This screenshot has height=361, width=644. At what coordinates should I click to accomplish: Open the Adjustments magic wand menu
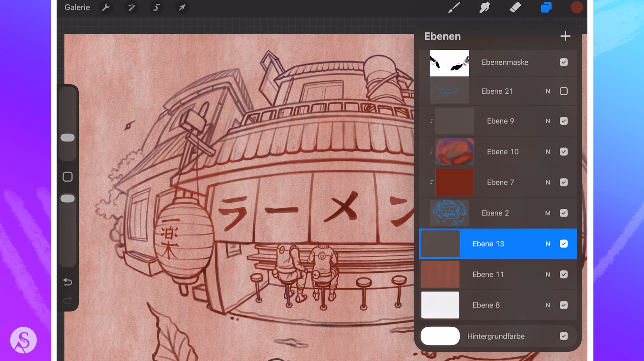coord(131,7)
